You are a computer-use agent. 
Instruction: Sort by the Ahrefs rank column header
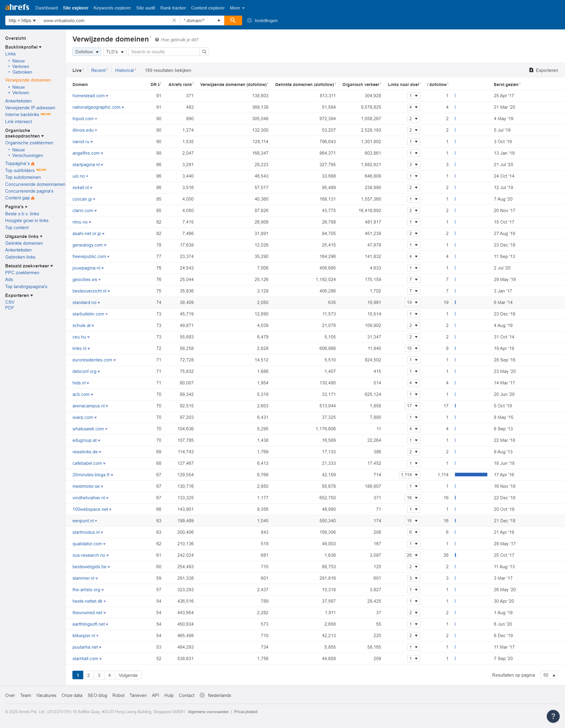click(180, 85)
